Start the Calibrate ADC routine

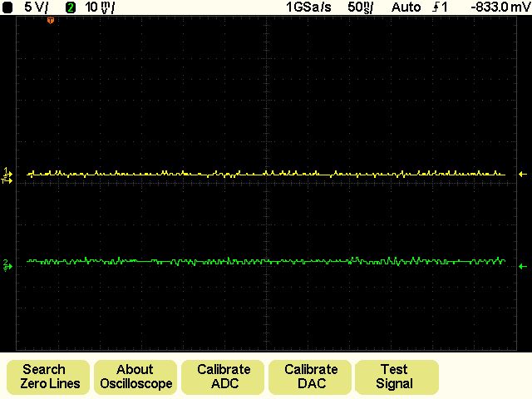224,377
